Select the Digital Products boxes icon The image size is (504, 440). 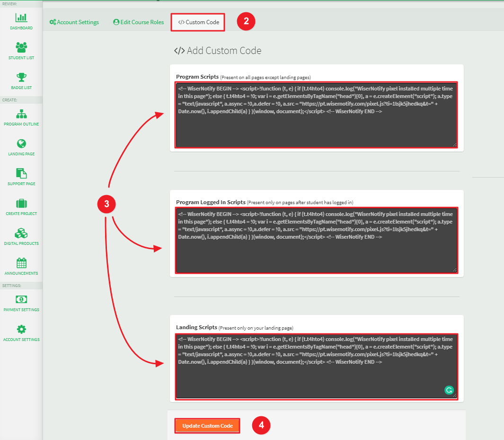pyautogui.click(x=21, y=233)
